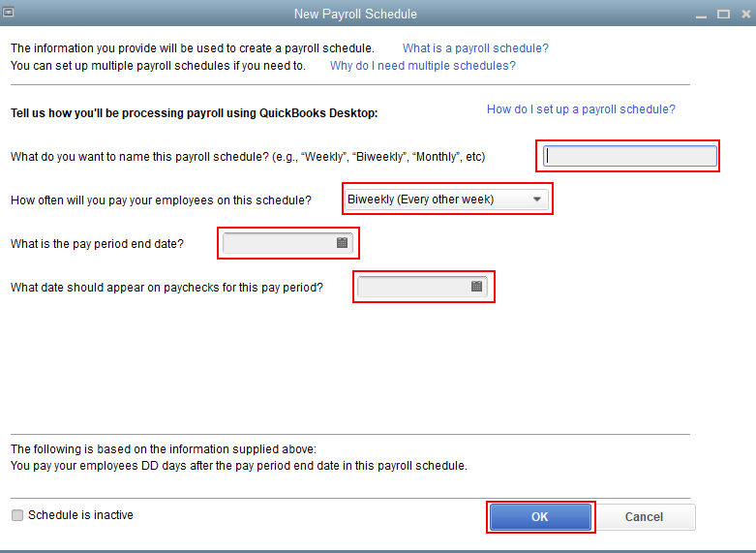Open "Why do I need multiple schedules?" link
The width and height of the screenshot is (756, 553).
tap(422, 66)
